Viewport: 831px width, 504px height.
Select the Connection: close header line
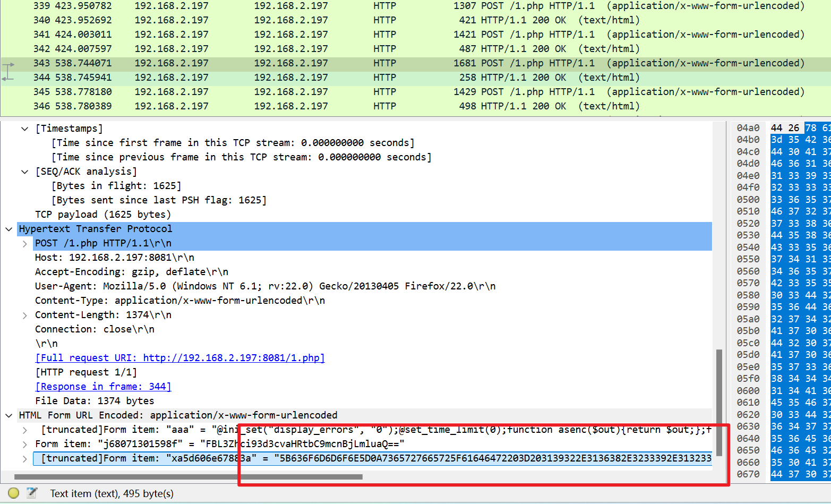(95, 329)
